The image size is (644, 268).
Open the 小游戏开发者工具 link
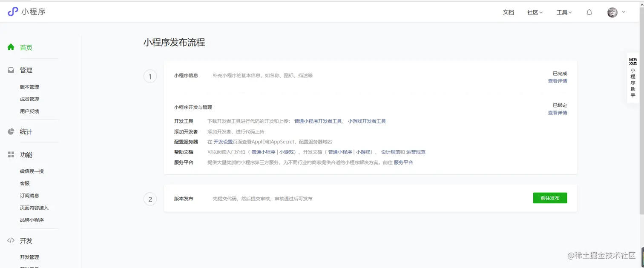click(367, 121)
